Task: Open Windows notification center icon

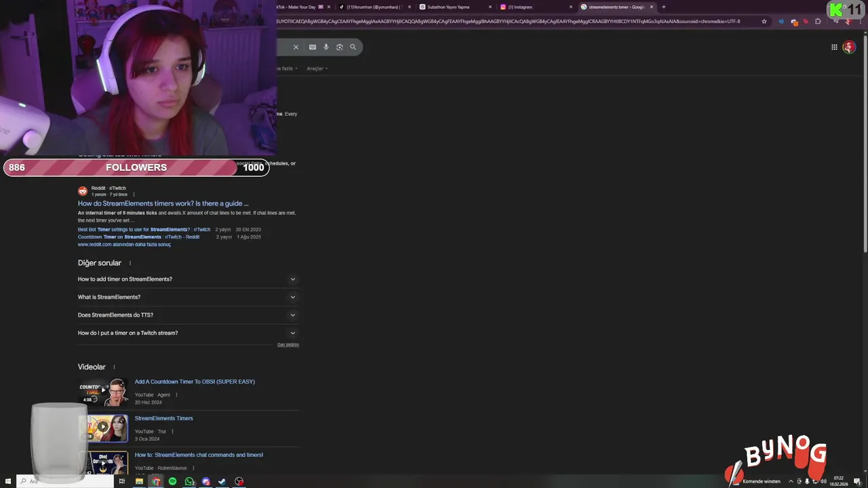Action: 857,481
